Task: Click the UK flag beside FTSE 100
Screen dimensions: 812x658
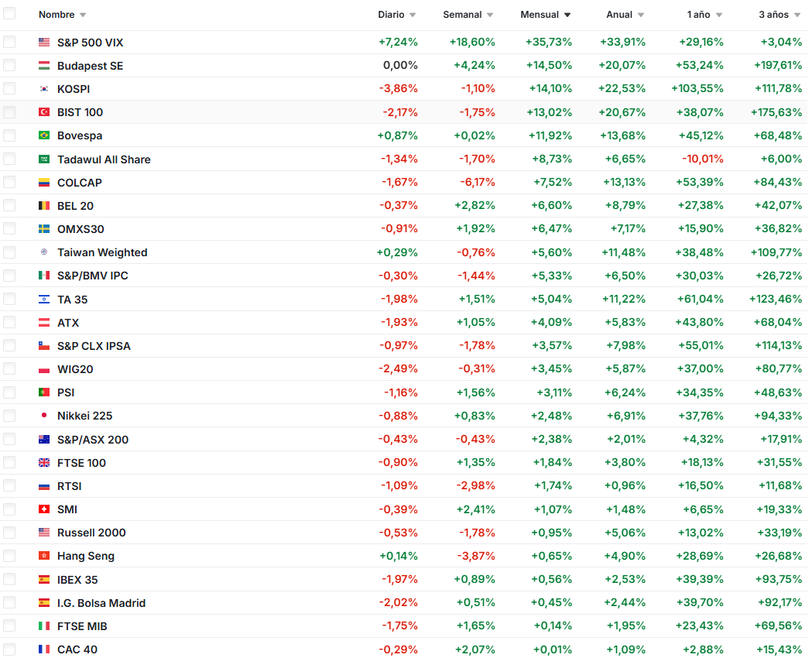Action: pyautogui.click(x=44, y=463)
